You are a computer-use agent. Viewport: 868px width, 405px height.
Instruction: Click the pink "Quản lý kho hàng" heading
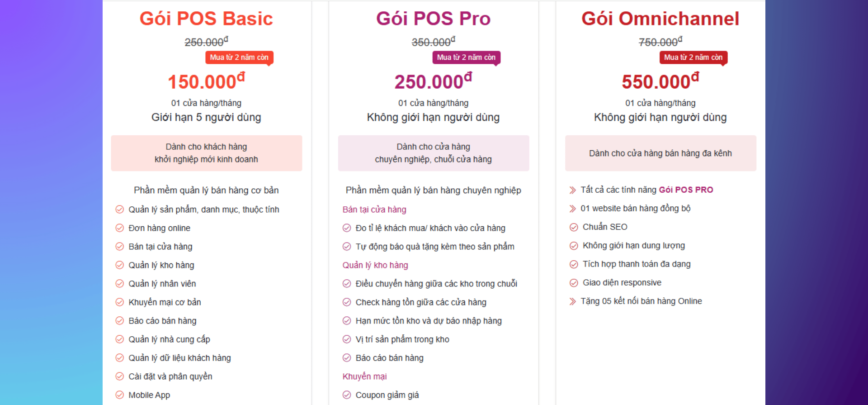375,265
